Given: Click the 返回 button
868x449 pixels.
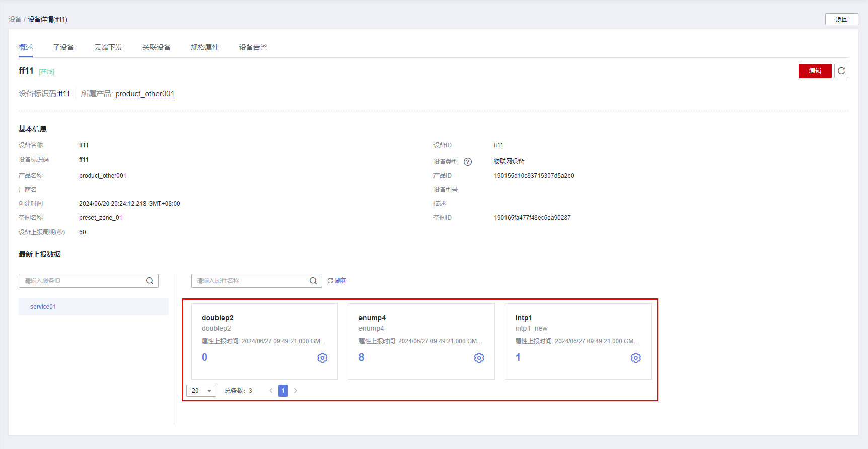Looking at the screenshot, I should click(841, 19).
